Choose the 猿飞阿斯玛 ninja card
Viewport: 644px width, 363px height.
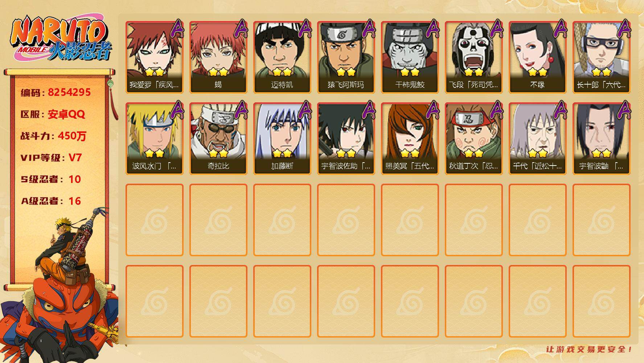(346, 57)
